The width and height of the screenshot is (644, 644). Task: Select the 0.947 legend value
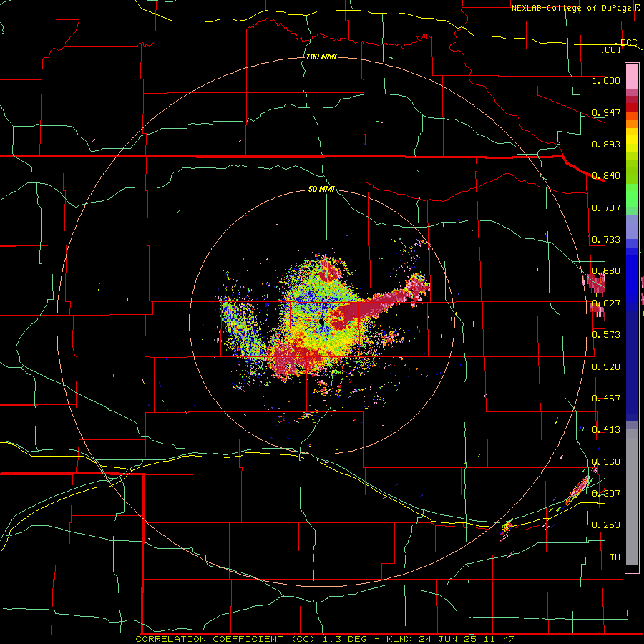point(606,112)
